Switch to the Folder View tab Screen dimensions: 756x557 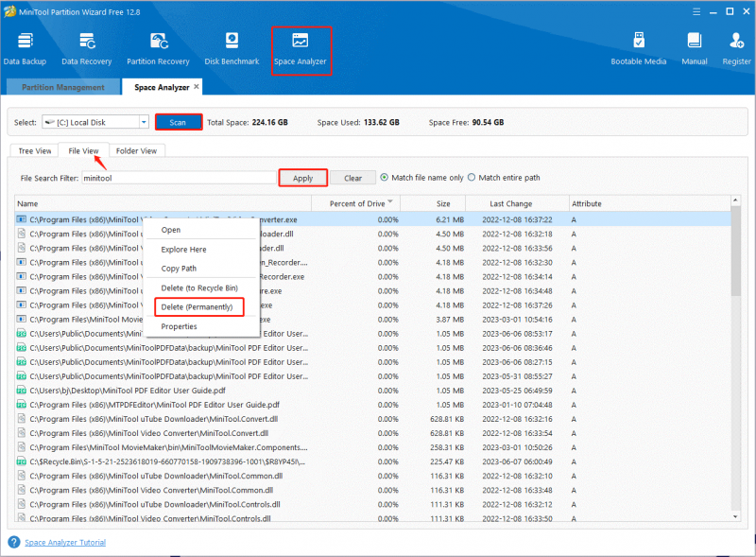coord(136,150)
